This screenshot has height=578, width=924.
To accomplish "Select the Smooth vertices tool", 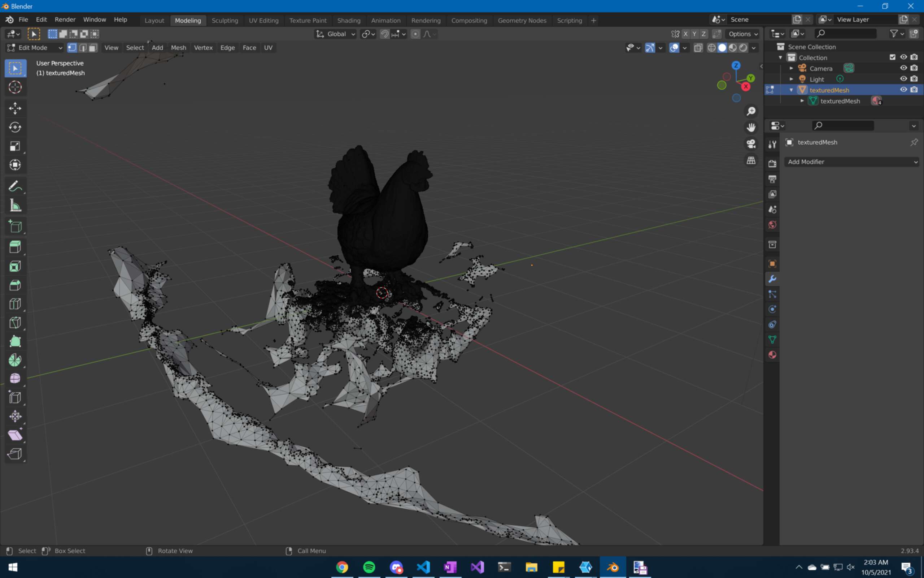I will click(x=15, y=379).
